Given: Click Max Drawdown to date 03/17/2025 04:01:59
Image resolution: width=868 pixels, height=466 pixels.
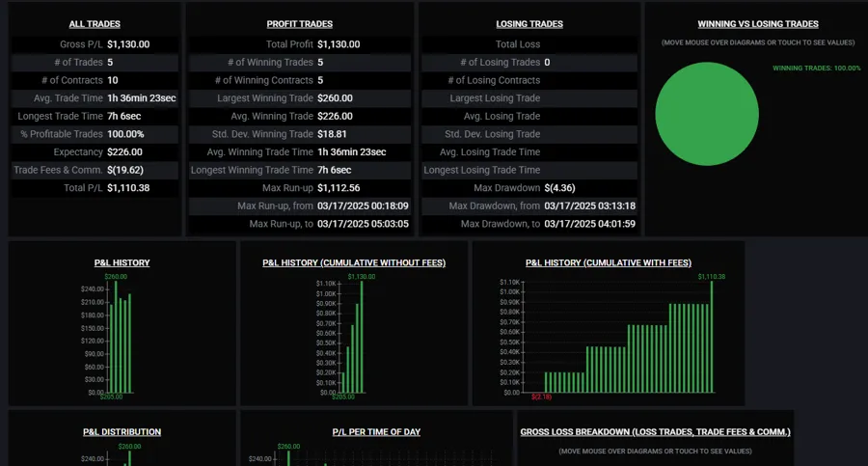Looking at the screenshot, I should tap(590, 224).
